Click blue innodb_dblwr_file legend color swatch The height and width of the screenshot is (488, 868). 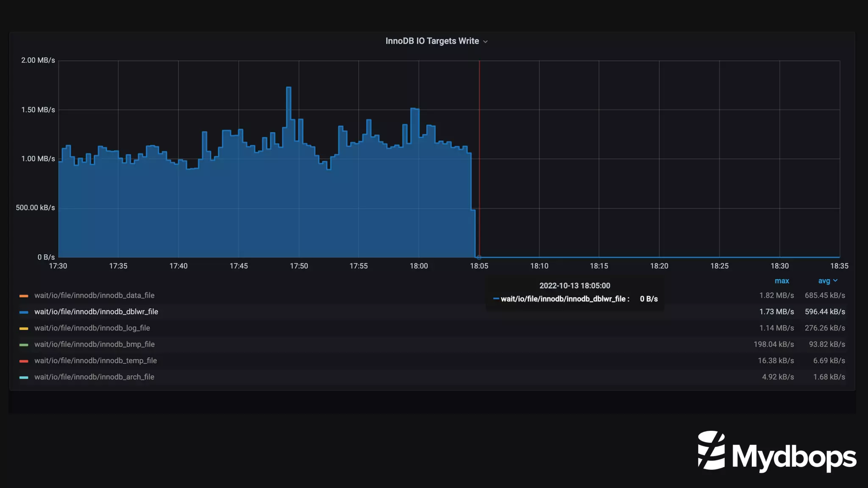[24, 312]
